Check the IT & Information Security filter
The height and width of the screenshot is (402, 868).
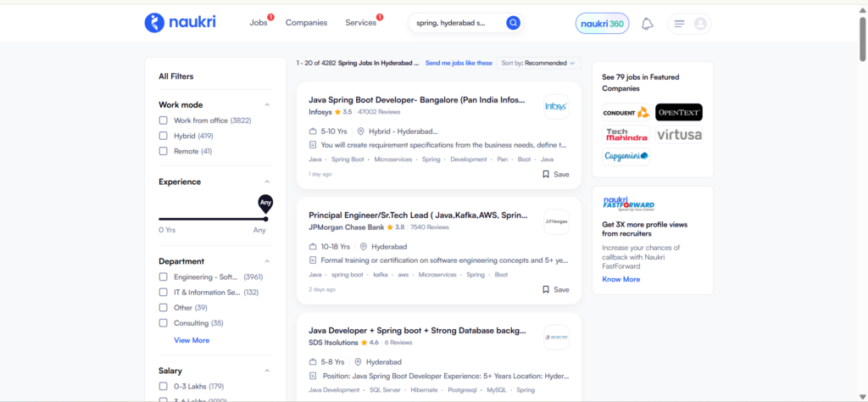point(164,293)
